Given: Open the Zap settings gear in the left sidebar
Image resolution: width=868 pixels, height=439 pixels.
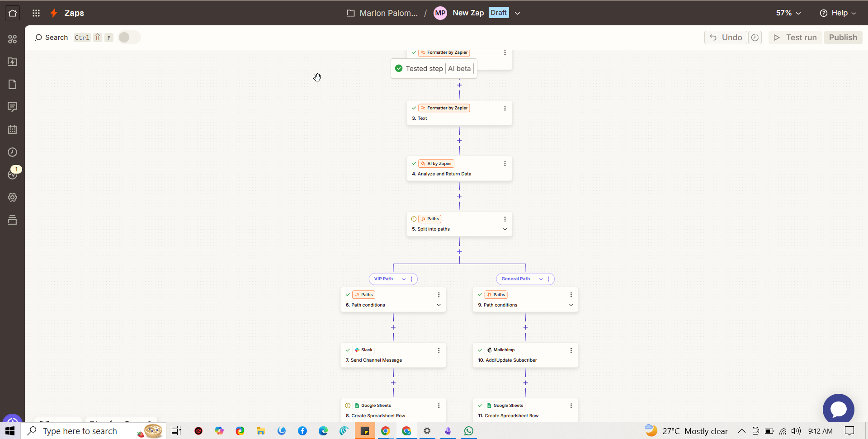Looking at the screenshot, I should coord(12,197).
